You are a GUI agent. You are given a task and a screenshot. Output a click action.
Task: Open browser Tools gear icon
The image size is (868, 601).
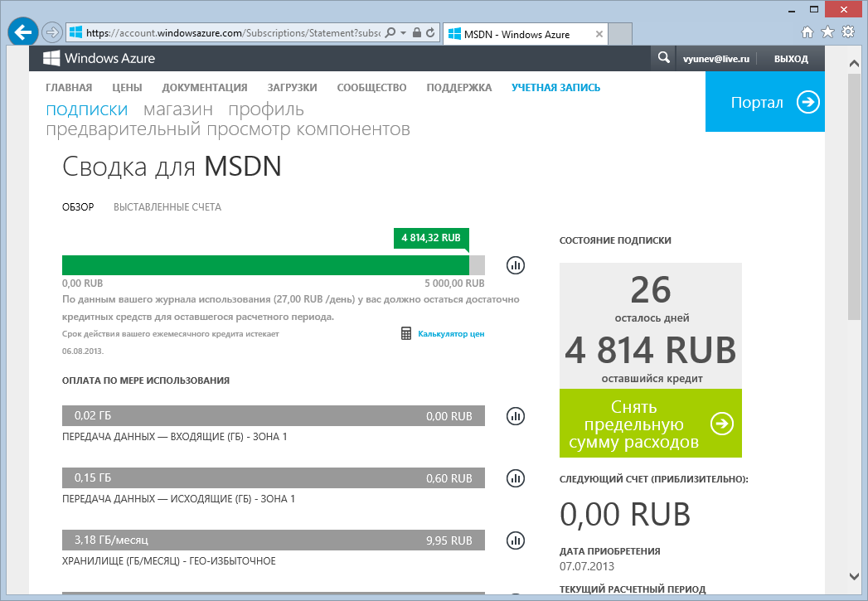(x=848, y=32)
